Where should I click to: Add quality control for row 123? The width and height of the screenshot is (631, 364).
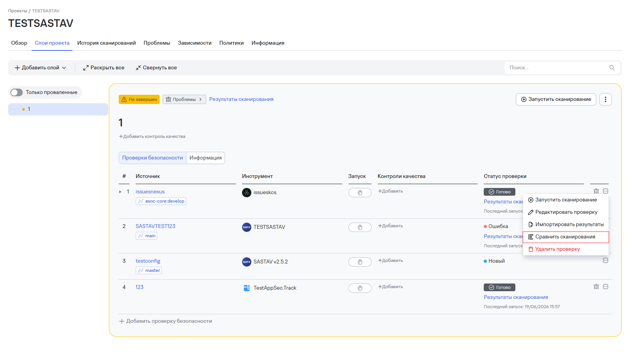click(390, 287)
